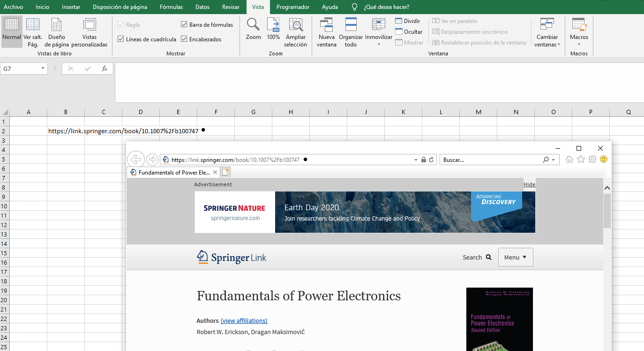Open browser settings gear
The width and height of the screenshot is (644, 351).
(592, 160)
